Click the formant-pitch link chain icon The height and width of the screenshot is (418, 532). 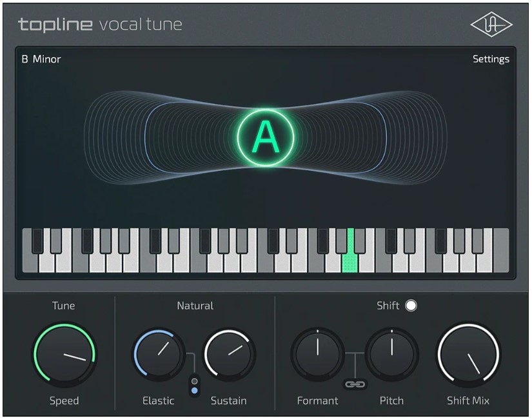tap(355, 384)
